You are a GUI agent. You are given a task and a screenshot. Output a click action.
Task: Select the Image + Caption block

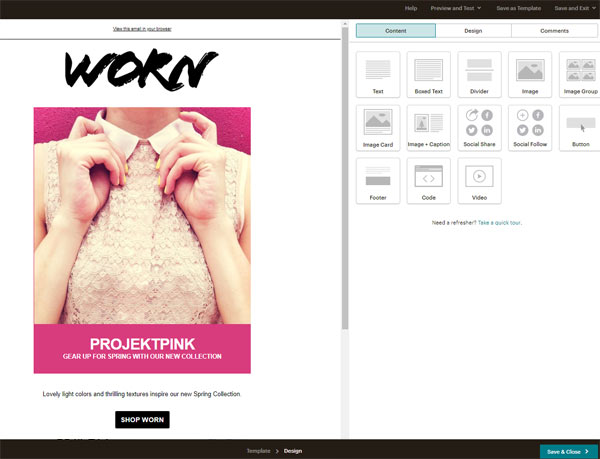pyautogui.click(x=429, y=127)
